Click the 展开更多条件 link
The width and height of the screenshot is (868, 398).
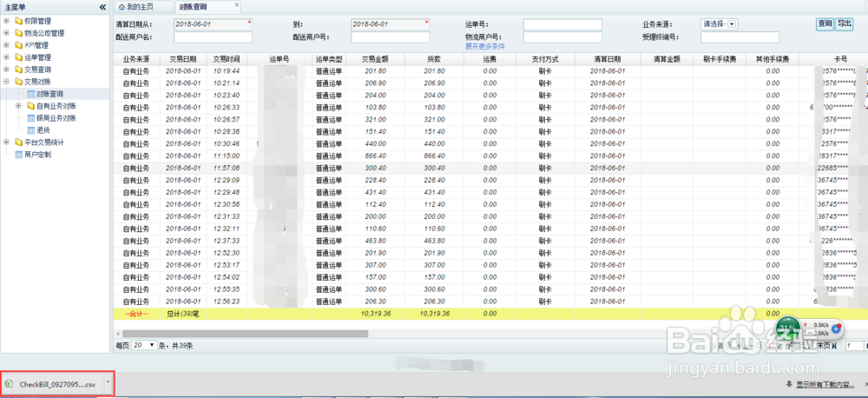point(485,47)
